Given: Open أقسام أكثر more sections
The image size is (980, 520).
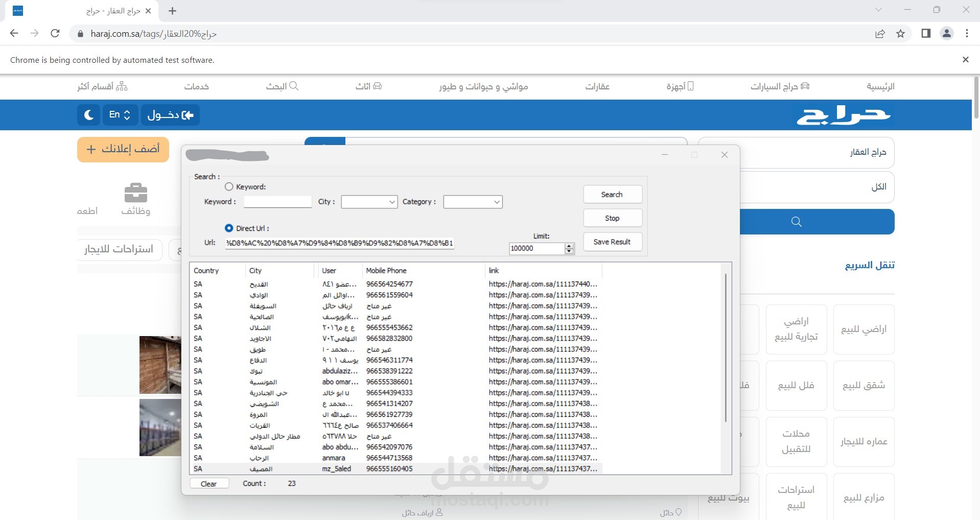Looking at the screenshot, I should (x=102, y=86).
